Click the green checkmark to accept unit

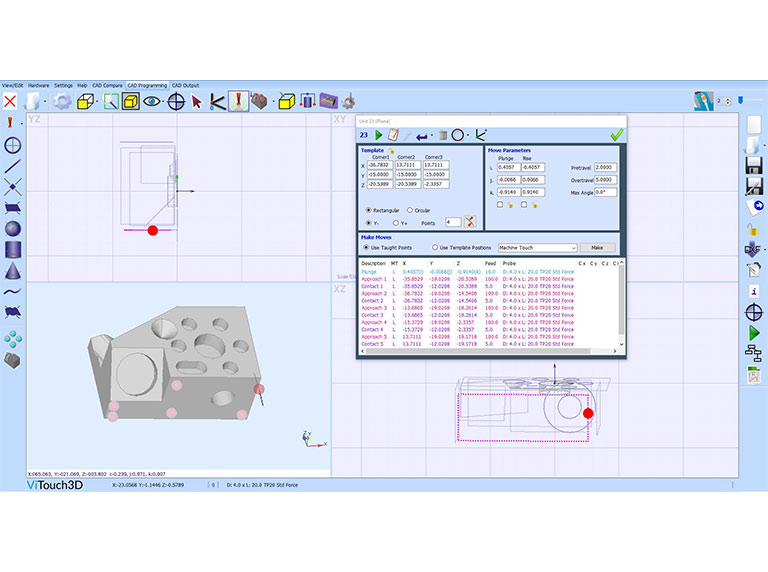(x=617, y=134)
